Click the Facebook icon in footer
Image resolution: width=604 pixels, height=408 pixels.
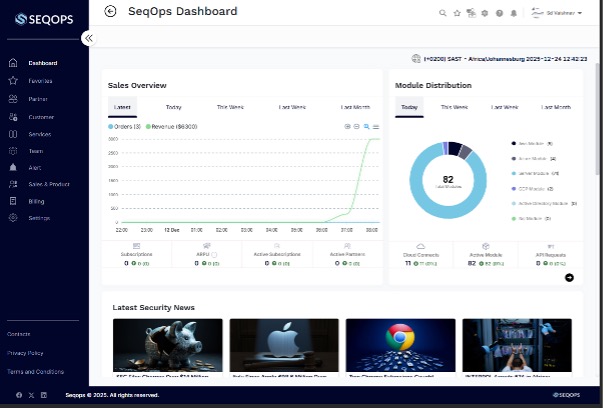point(19,395)
